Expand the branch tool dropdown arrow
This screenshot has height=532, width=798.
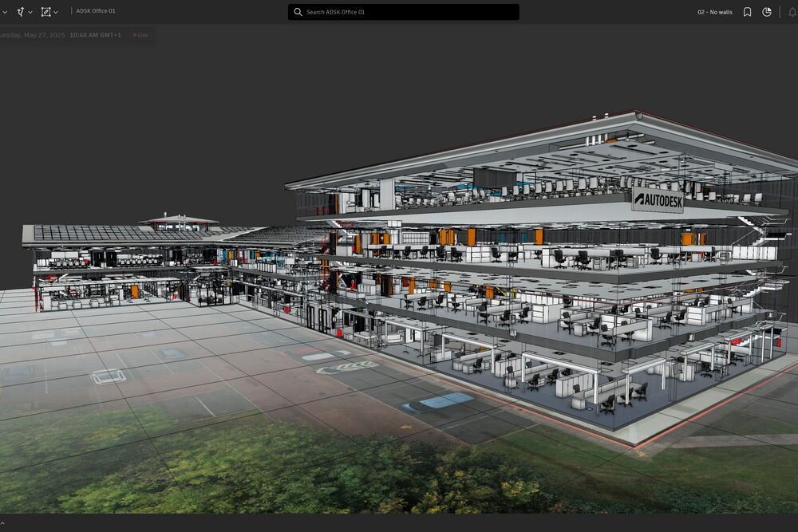click(x=30, y=13)
